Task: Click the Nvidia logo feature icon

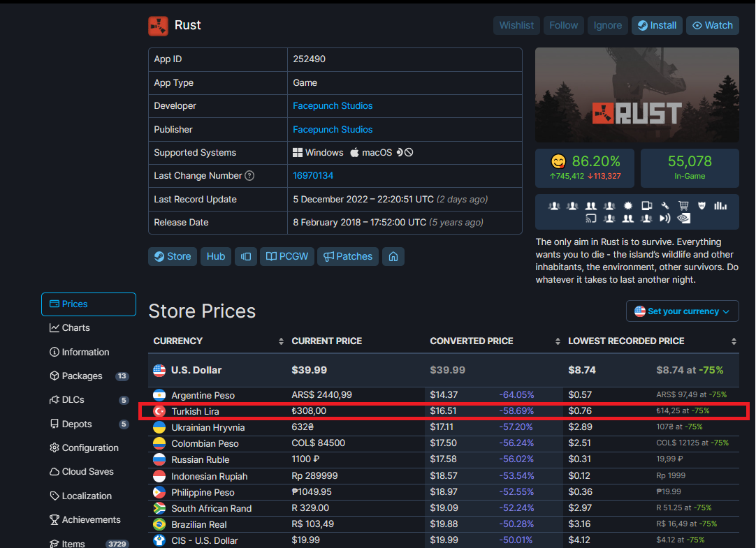Action: point(685,218)
